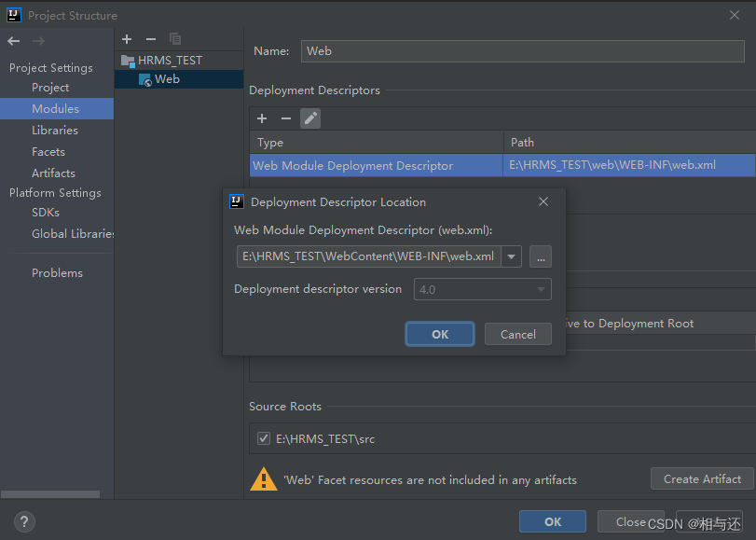Image resolution: width=756 pixels, height=540 pixels.
Task: Click Close in the Project Structure window
Action: 631,521
